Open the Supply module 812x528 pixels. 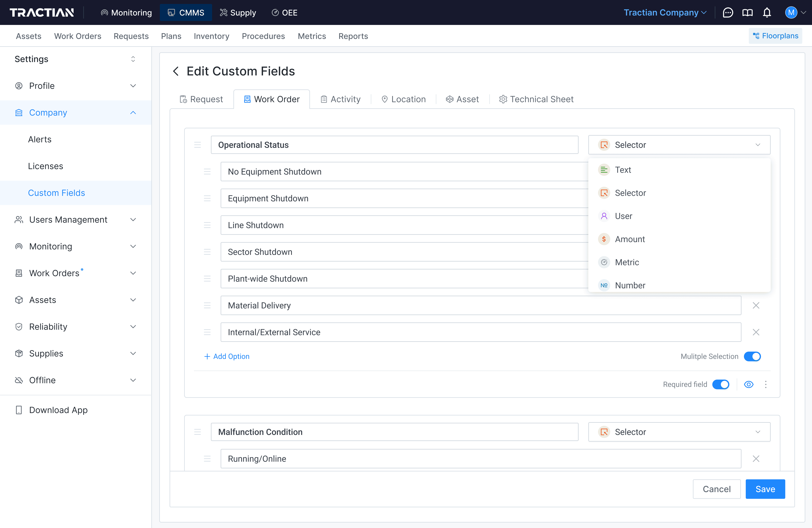238,13
